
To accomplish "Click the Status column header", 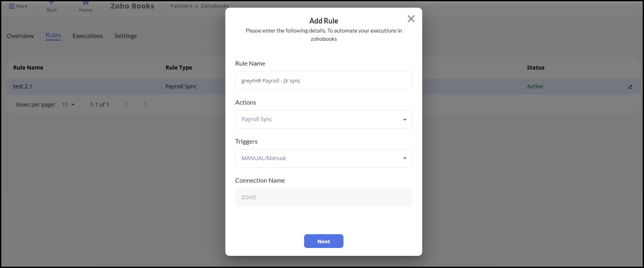I will (x=536, y=67).
